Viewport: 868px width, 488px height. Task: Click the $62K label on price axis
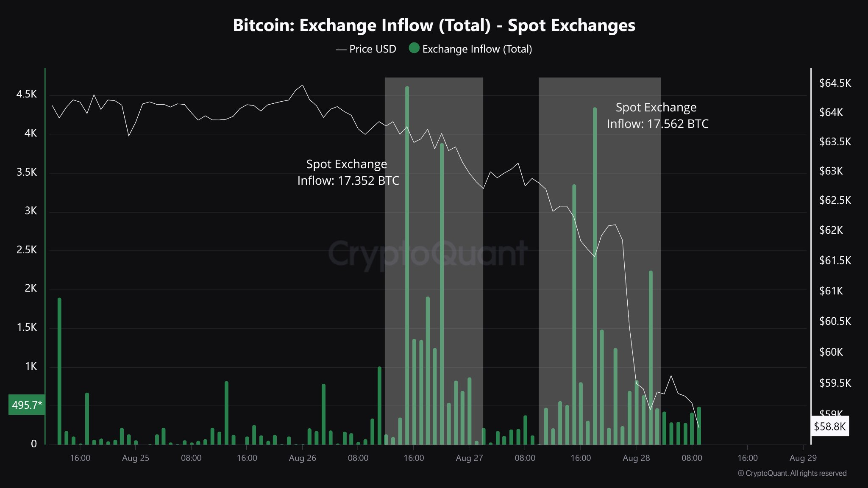pyautogui.click(x=831, y=230)
